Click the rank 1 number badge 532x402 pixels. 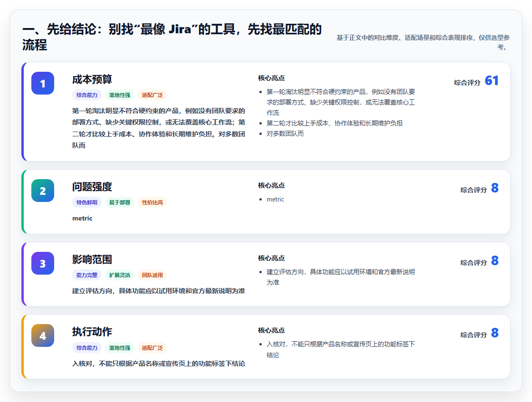(x=43, y=83)
